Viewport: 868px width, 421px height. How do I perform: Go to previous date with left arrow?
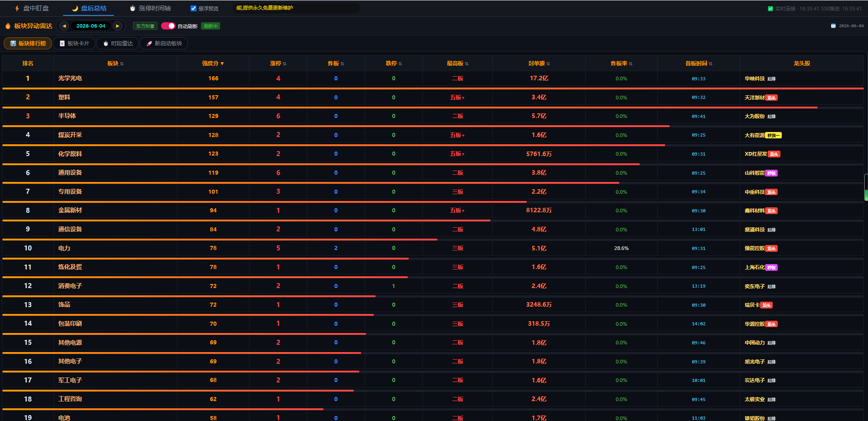[64, 26]
